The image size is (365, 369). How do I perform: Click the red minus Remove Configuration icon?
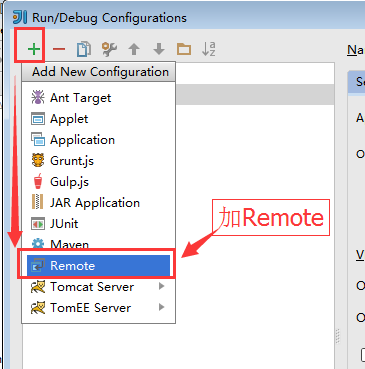point(59,49)
